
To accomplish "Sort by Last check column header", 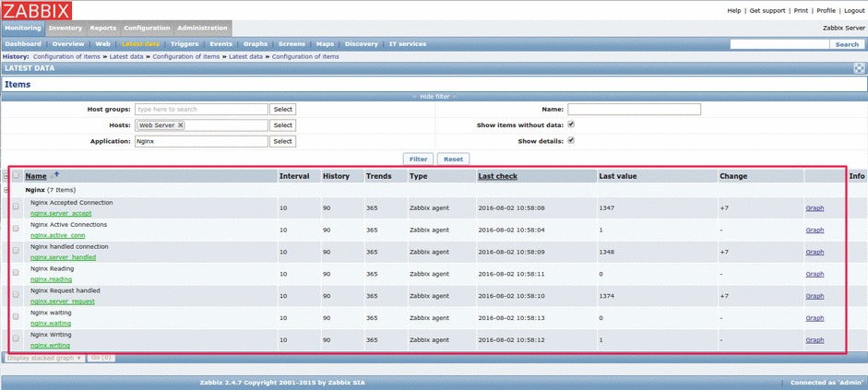I will (x=498, y=176).
